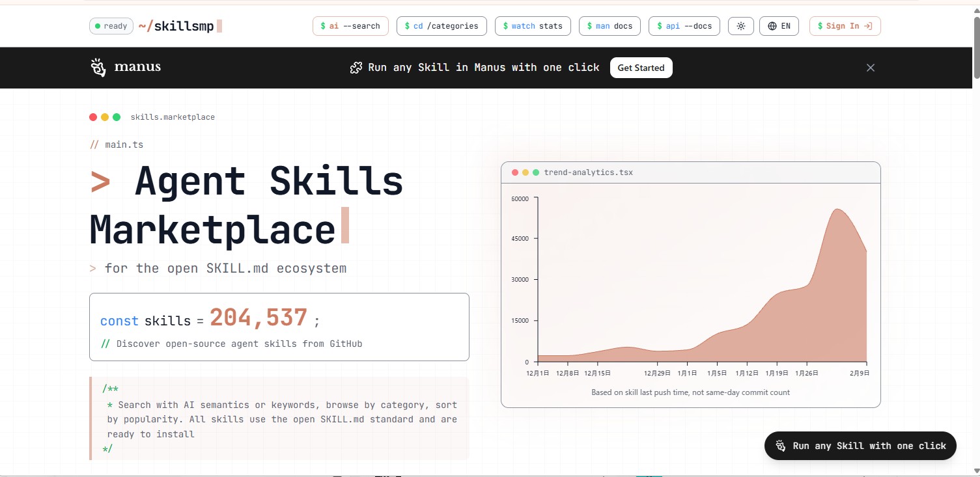Click the 'Agent Skills Marketplace' heading
This screenshot has height=477, width=980.
[246, 205]
